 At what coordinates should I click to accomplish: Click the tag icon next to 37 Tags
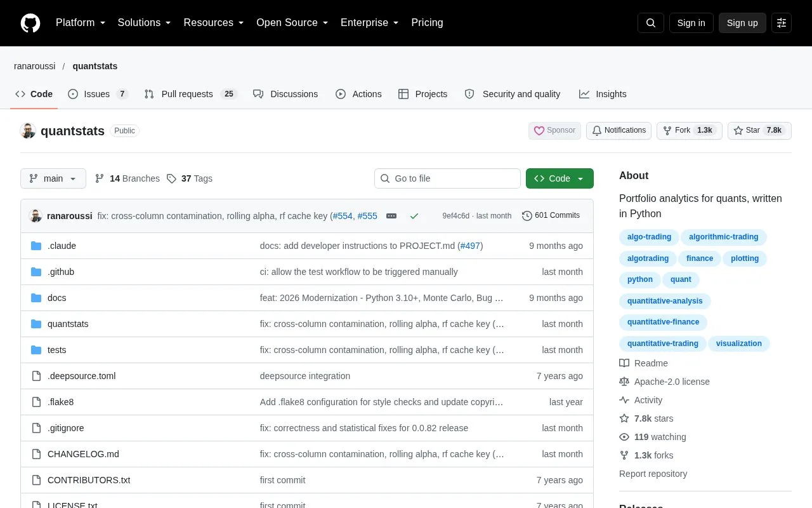click(171, 178)
